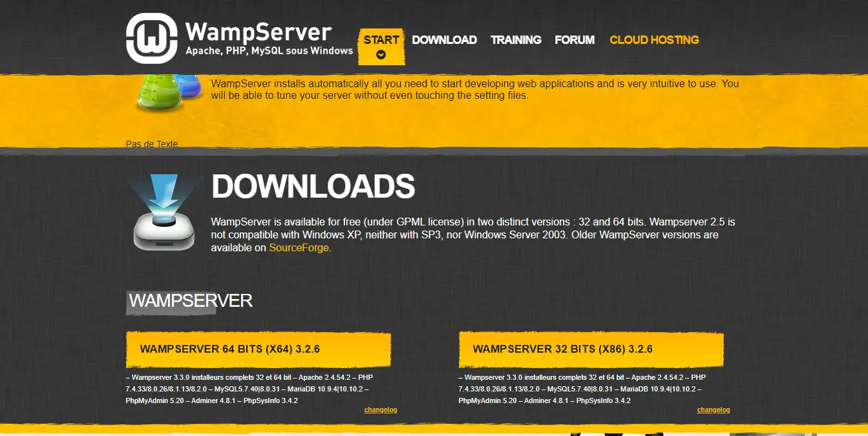Open the CLOUD HOSTING link
Screen dimensions: 868x436
coord(654,40)
